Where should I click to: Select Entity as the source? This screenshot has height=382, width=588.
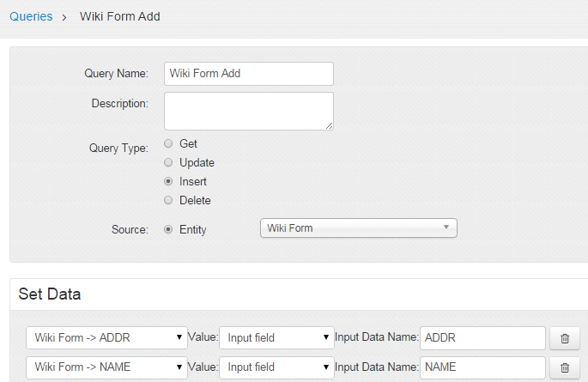click(x=168, y=229)
